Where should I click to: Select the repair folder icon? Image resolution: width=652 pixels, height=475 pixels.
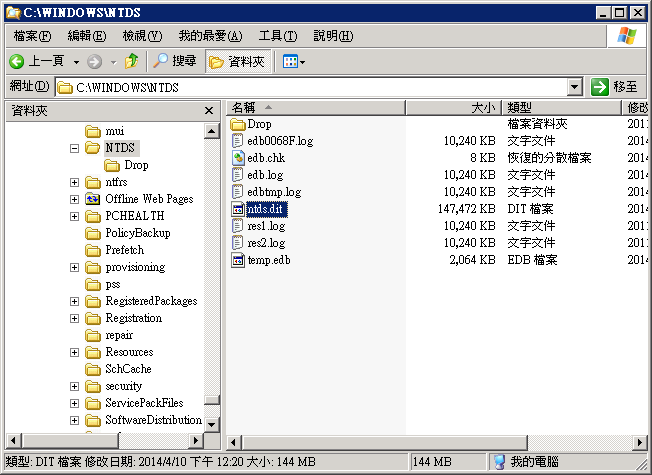coord(93,335)
